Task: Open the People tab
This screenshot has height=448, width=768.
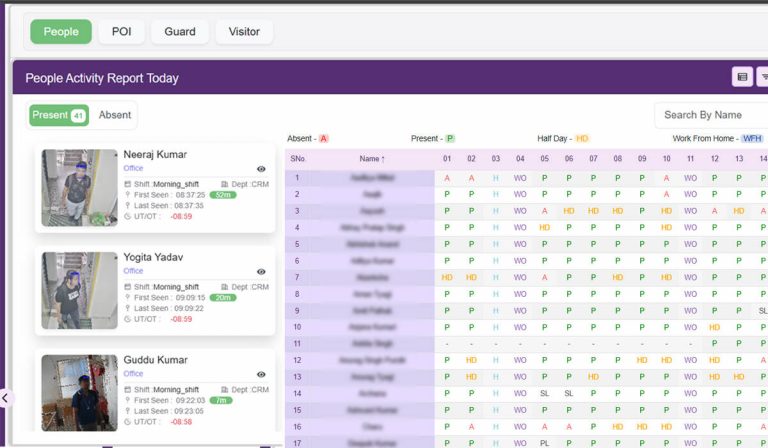Action: [x=61, y=32]
